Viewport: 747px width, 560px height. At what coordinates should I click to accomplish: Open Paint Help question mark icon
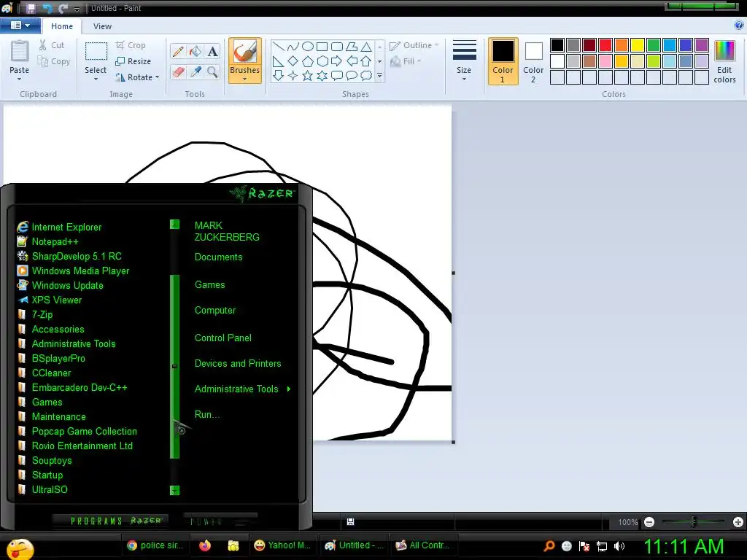pos(739,26)
